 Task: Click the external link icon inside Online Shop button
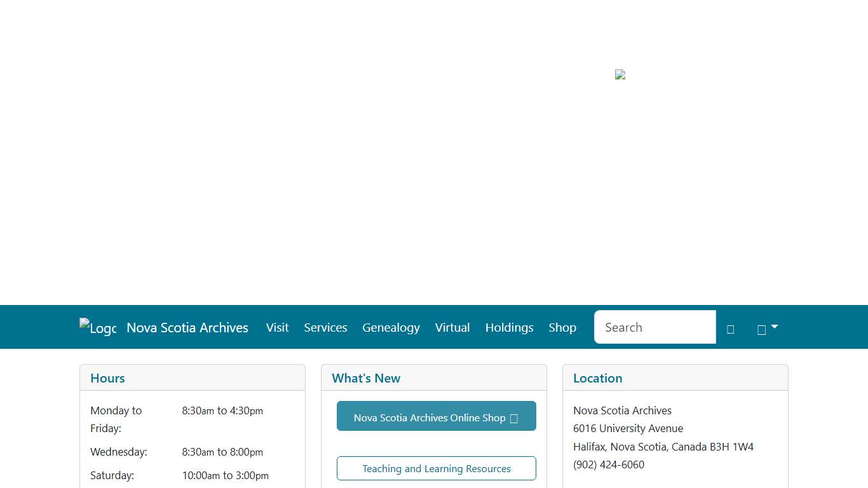pyautogui.click(x=513, y=417)
